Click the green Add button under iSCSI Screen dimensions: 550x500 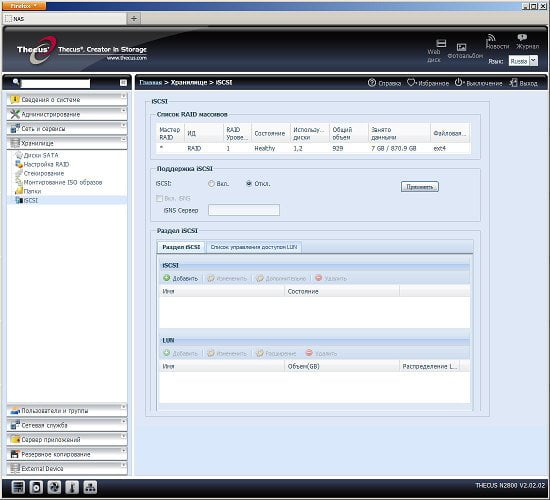pos(181,278)
